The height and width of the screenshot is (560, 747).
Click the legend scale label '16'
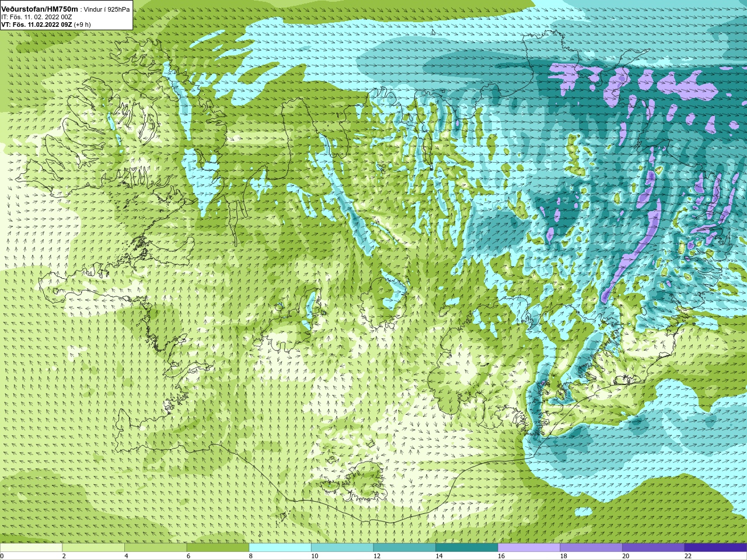tap(501, 556)
